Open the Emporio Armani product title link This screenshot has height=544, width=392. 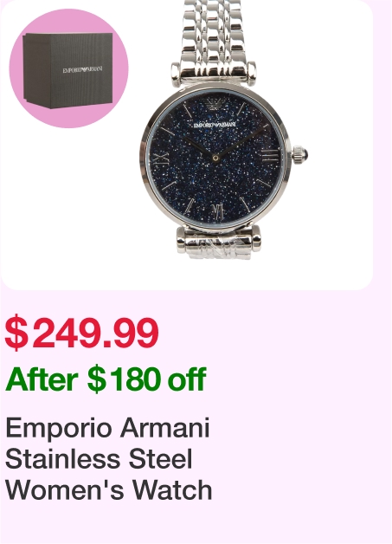click(108, 459)
